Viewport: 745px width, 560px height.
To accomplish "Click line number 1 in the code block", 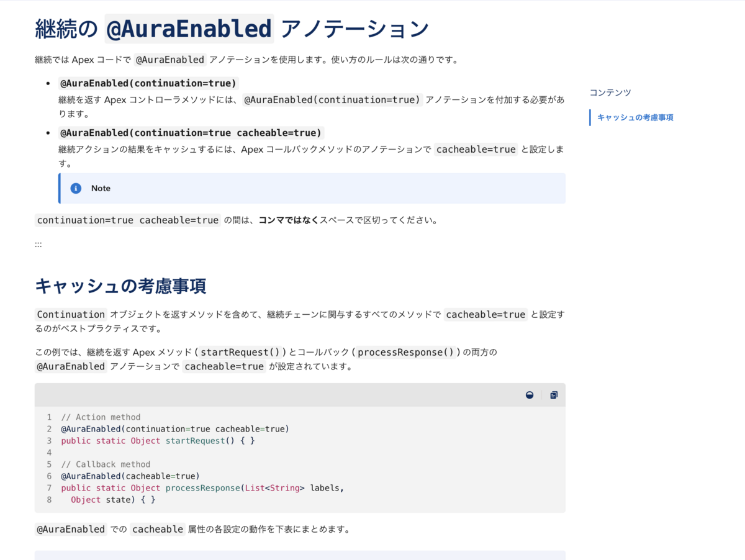I will coord(49,417).
